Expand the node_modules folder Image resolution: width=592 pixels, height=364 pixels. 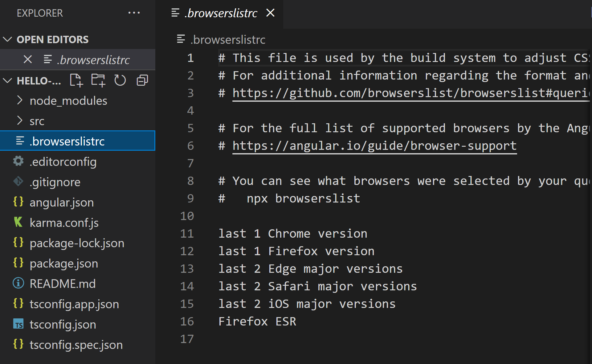point(68,100)
